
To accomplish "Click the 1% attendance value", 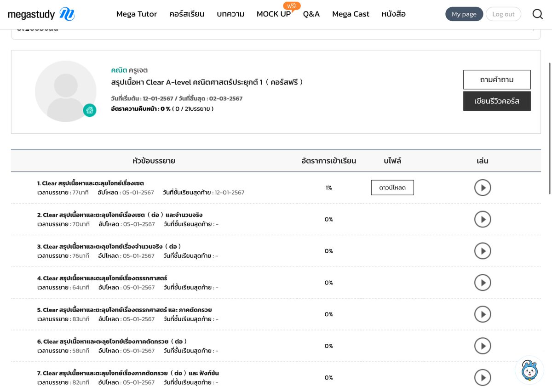I will coord(328,187).
